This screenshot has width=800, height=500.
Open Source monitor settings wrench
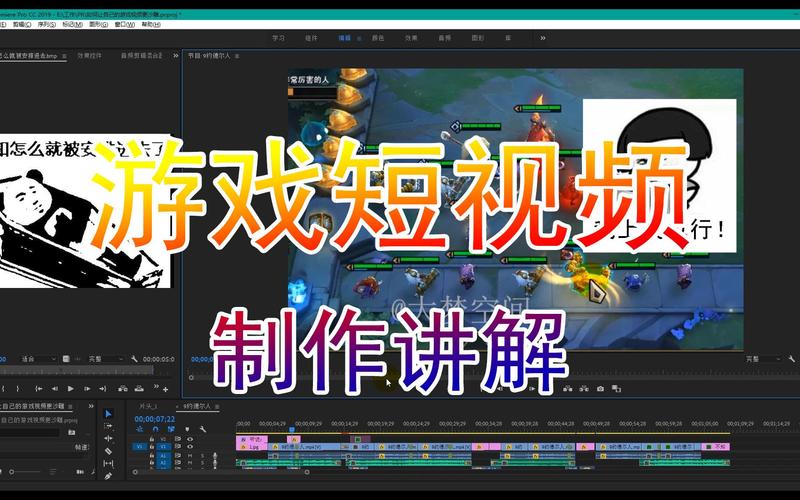(x=134, y=359)
